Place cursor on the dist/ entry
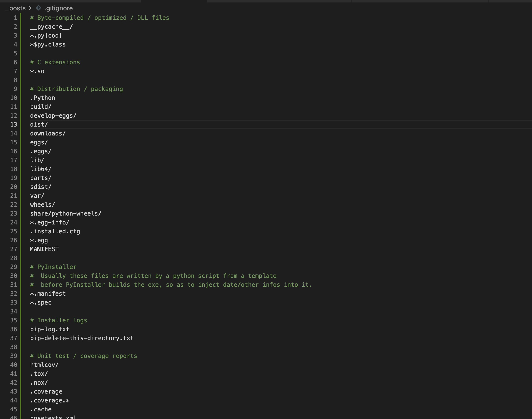 pos(39,124)
